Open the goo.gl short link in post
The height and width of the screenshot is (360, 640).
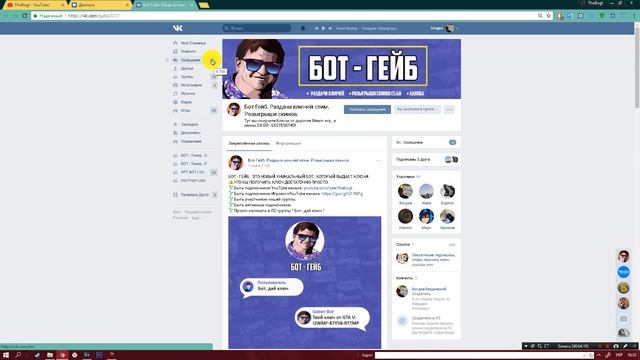click(x=342, y=194)
